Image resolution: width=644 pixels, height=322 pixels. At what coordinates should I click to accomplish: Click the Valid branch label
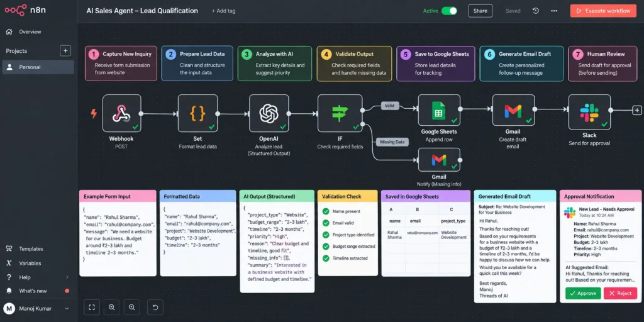tap(390, 106)
